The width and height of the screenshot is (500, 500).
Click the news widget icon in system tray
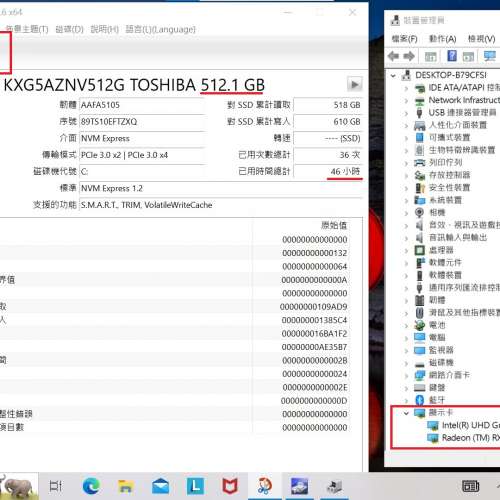[x=470, y=486]
